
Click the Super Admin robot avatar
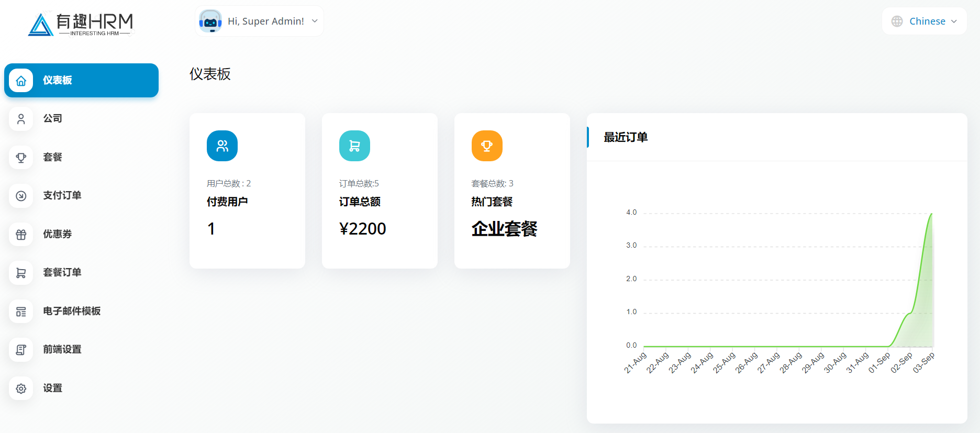coord(210,21)
